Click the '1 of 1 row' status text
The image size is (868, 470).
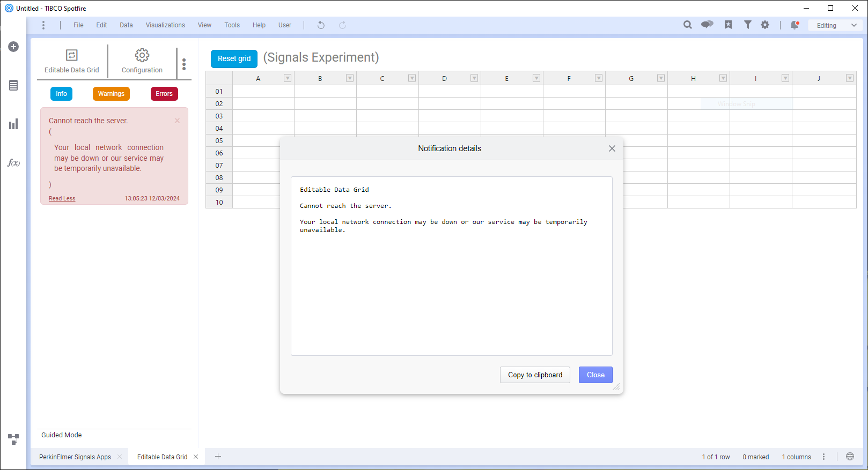coord(716,457)
